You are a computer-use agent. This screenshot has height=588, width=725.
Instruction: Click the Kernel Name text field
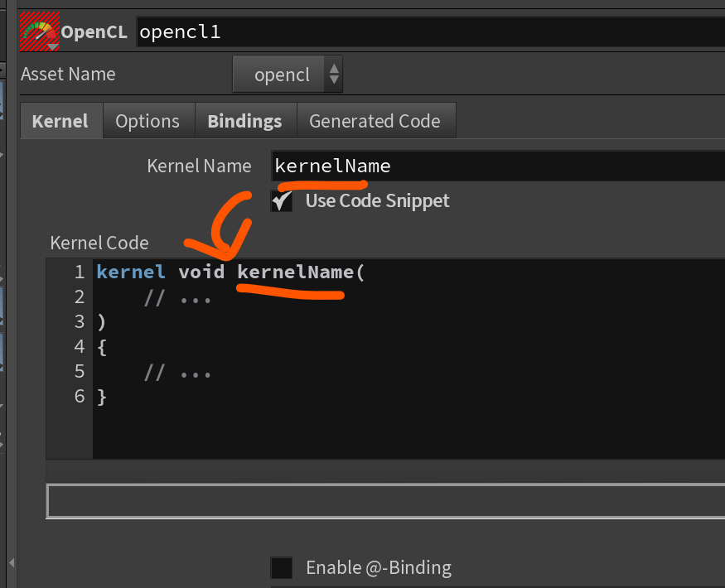[x=497, y=166]
